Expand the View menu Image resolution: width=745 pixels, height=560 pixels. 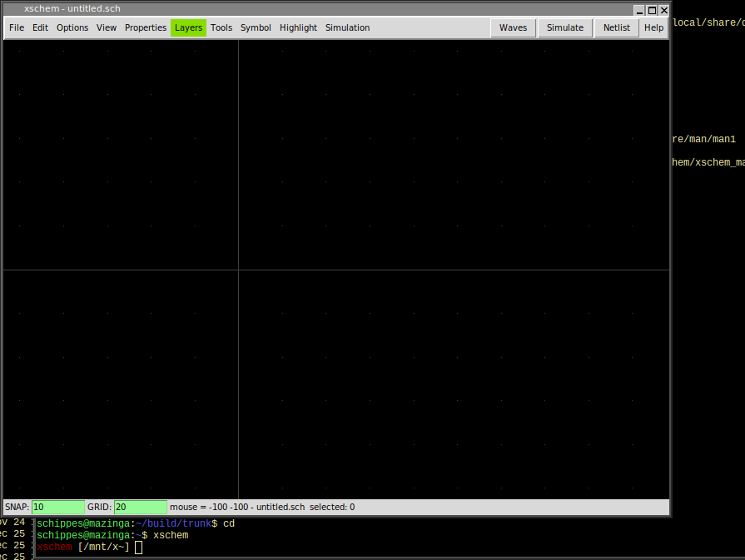click(107, 27)
